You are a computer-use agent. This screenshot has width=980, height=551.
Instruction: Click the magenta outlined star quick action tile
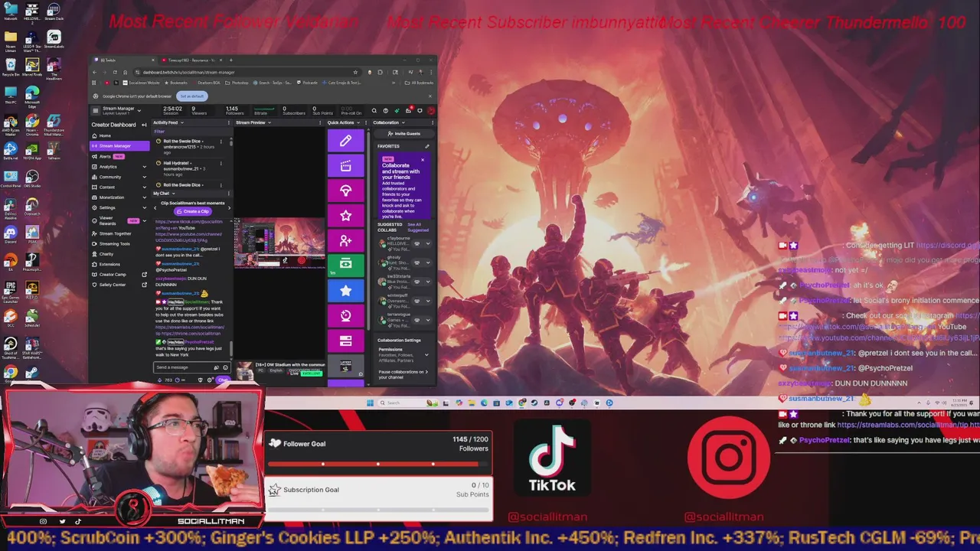click(345, 215)
